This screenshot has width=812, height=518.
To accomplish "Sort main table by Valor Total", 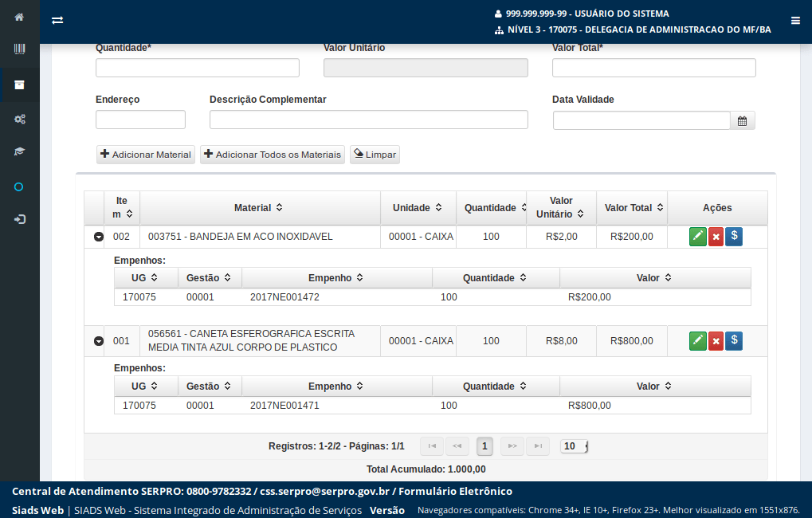I will point(661,207).
